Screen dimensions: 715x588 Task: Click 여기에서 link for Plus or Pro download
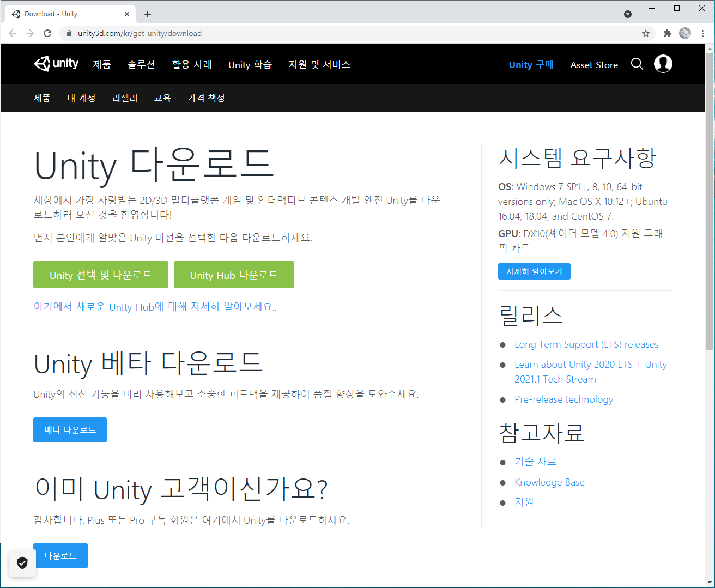pos(221,520)
